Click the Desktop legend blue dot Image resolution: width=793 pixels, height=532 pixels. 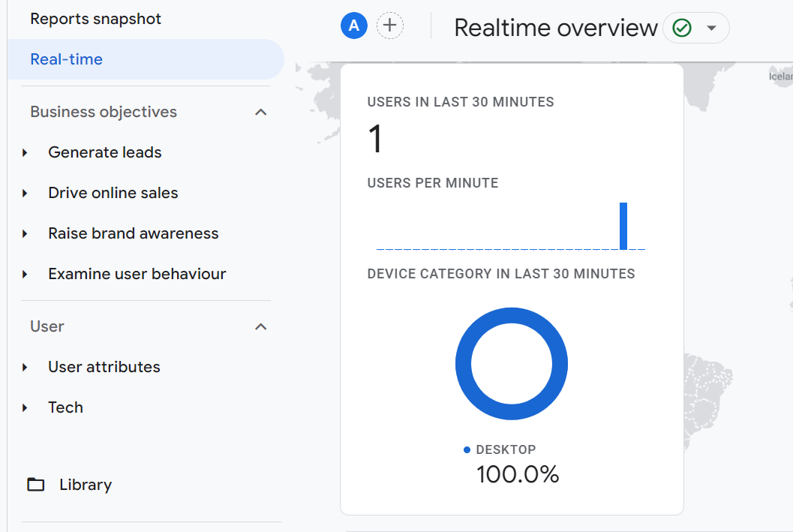pos(467,450)
